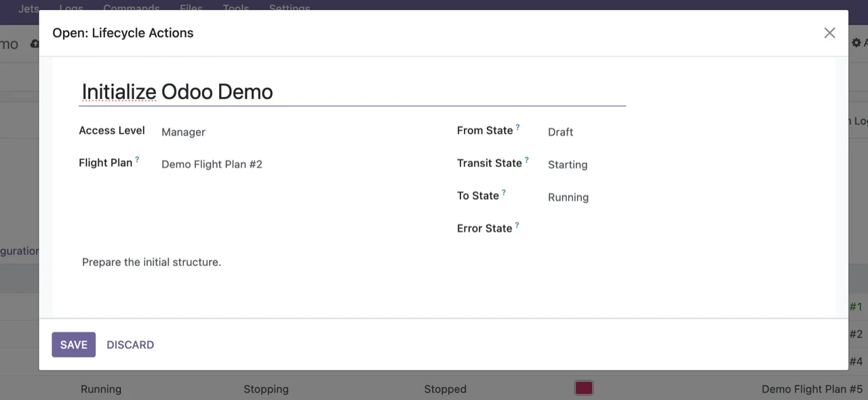Click the Transit State help question mark
This screenshot has height=400, width=868.
(526, 160)
